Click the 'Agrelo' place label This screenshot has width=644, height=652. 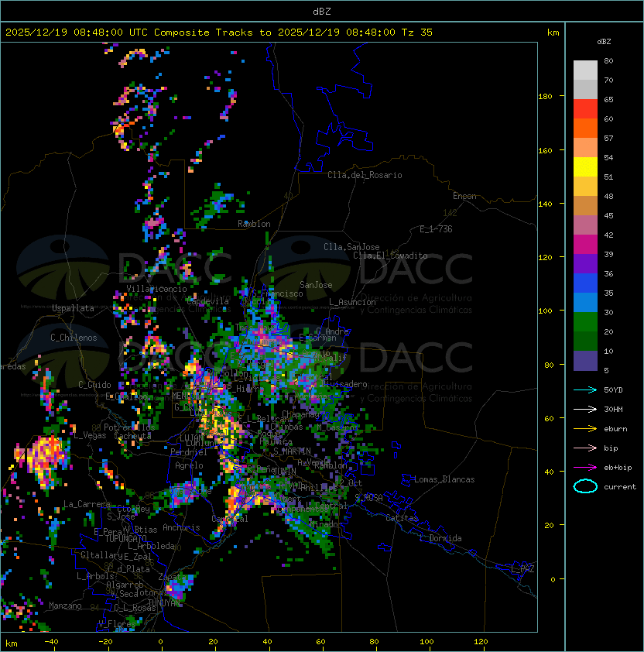189,465
